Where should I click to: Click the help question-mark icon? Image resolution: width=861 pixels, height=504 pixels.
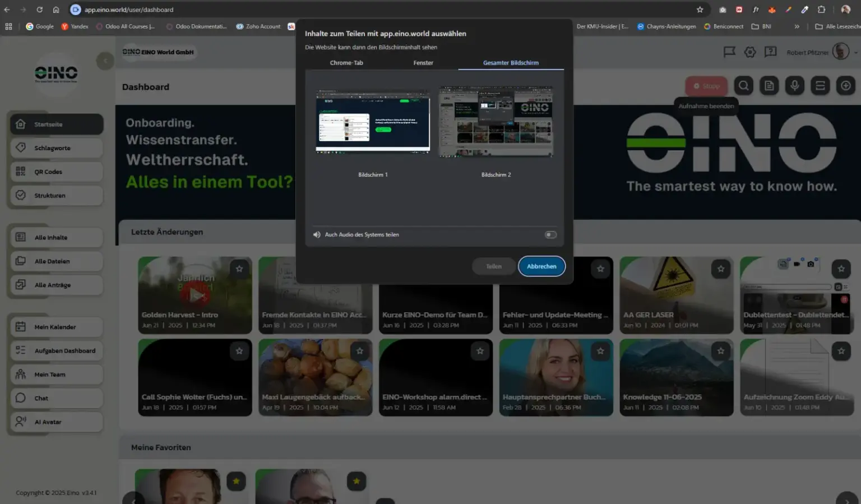coord(771,52)
